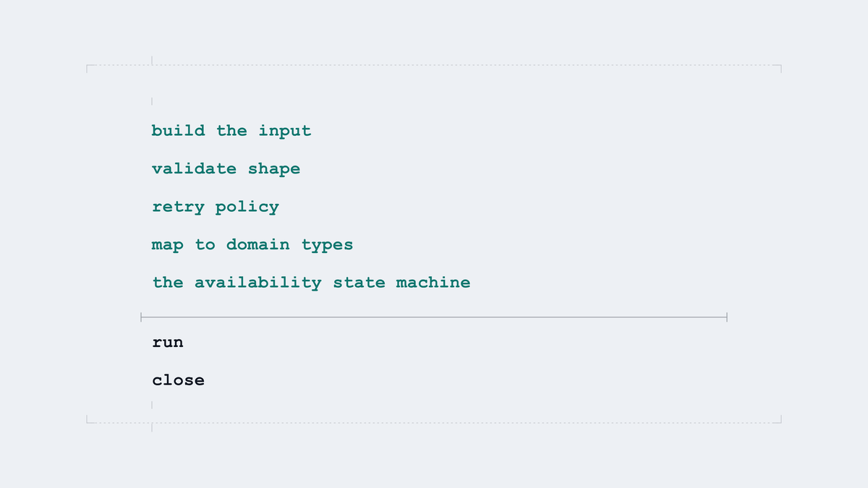
Task: Select "map to domain types"
Action: coord(252,245)
